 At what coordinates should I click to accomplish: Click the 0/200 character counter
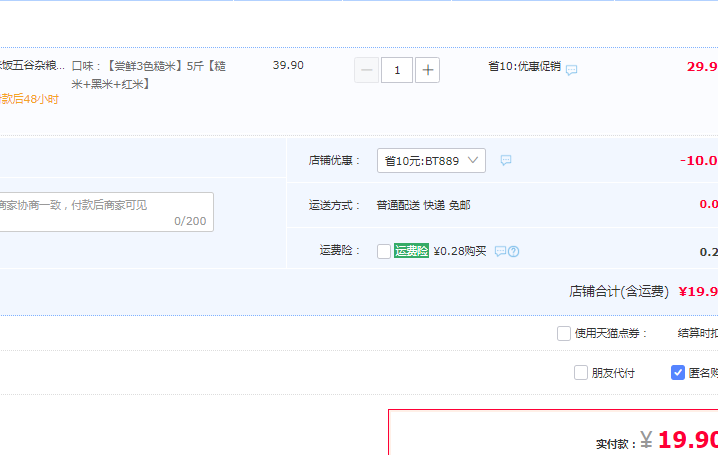click(x=190, y=221)
